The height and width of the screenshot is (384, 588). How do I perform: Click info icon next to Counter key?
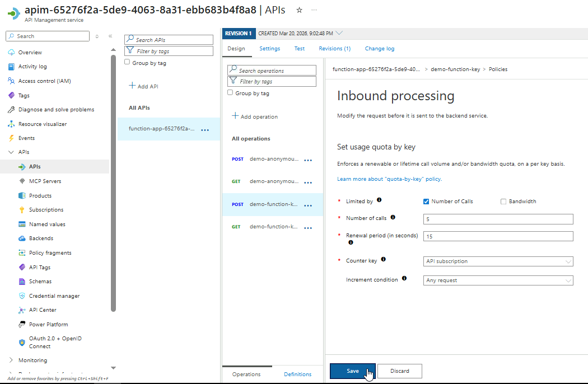(x=383, y=260)
